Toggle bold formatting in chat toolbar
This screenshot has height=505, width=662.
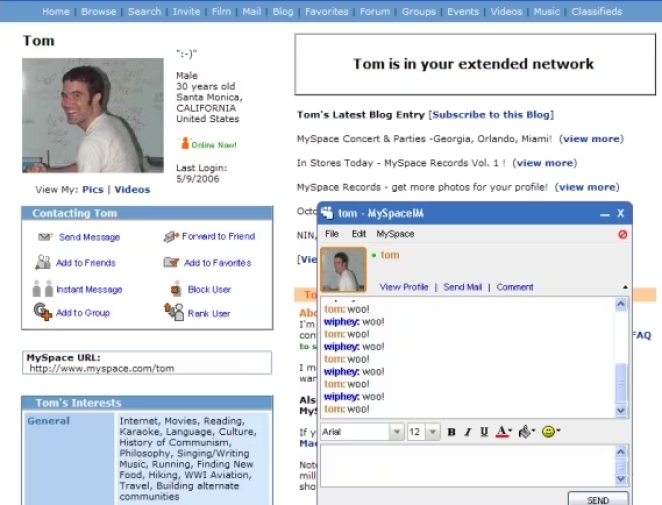point(451,432)
